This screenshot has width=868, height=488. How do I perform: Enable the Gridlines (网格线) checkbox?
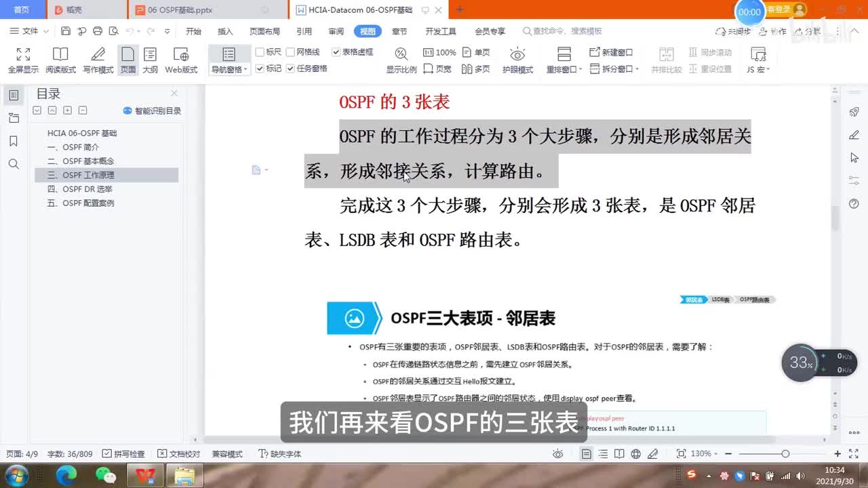pyautogui.click(x=290, y=52)
